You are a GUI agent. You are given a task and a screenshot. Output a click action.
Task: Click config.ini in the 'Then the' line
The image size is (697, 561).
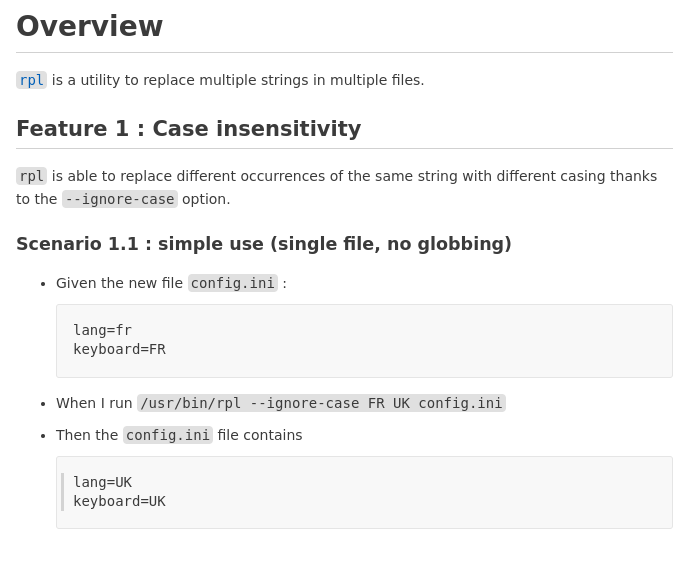click(167, 435)
